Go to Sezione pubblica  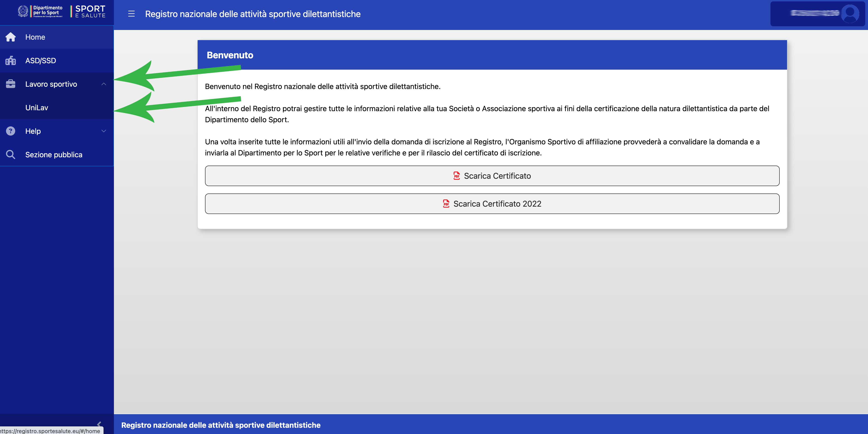54,155
